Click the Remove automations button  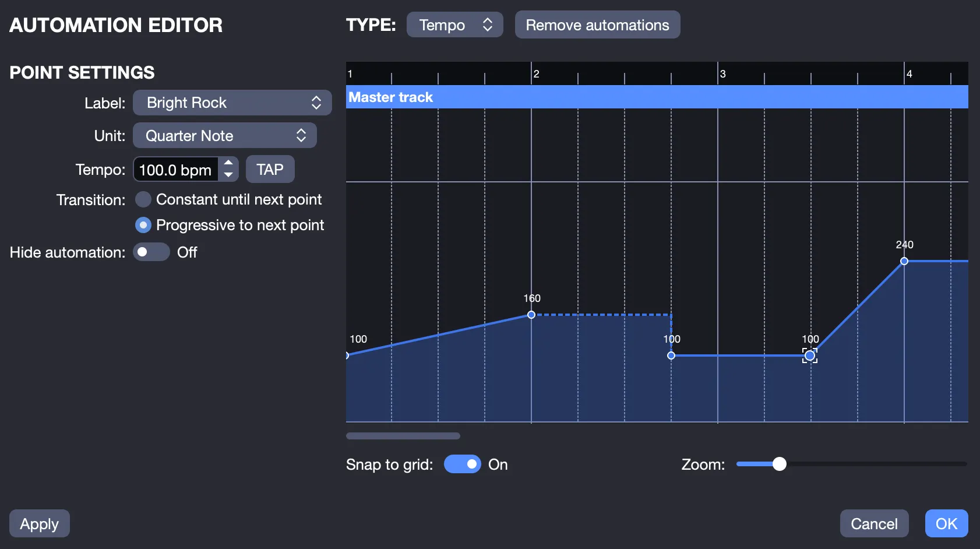pos(597,25)
